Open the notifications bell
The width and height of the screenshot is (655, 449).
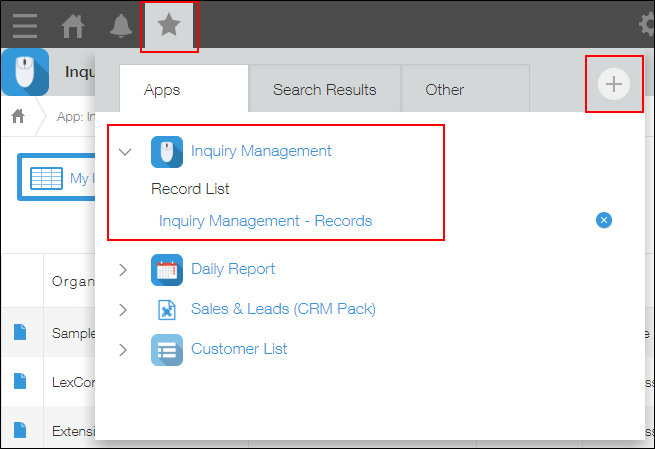pyautogui.click(x=120, y=25)
